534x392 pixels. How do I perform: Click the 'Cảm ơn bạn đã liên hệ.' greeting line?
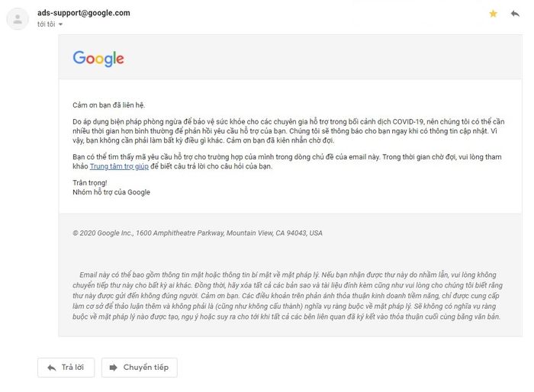(x=108, y=105)
